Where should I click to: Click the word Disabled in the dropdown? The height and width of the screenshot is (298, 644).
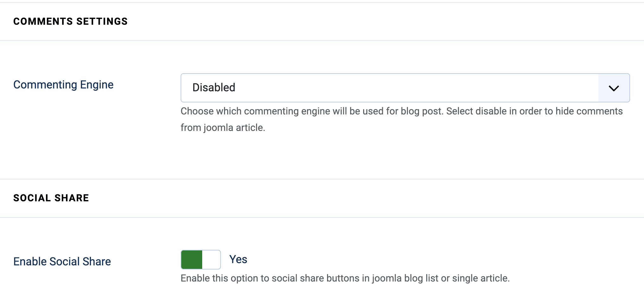(214, 87)
